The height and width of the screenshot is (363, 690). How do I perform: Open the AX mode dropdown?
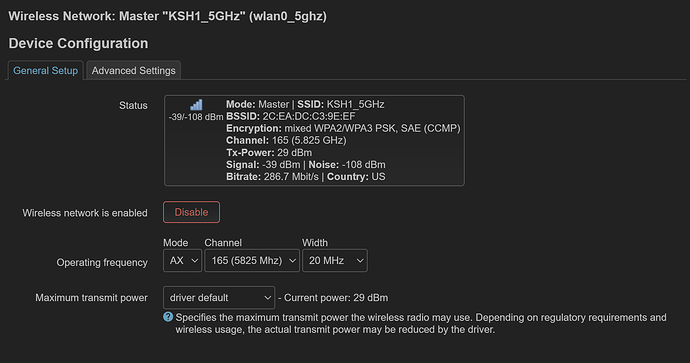click(182, 260)
